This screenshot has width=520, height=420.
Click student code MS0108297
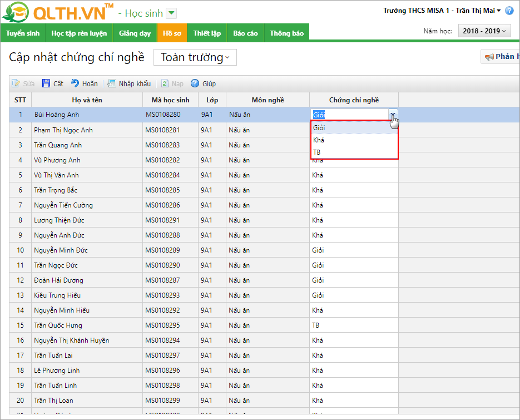click(x=162, y=355)
